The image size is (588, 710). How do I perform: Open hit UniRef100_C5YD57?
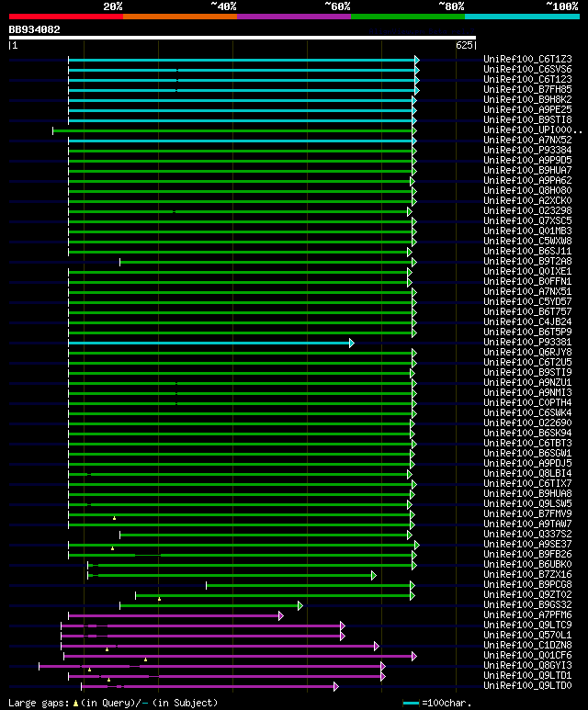527,301
